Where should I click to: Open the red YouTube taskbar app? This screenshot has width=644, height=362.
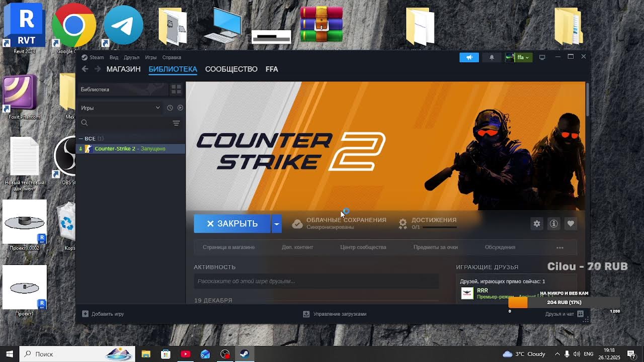(x=185, y=354)
